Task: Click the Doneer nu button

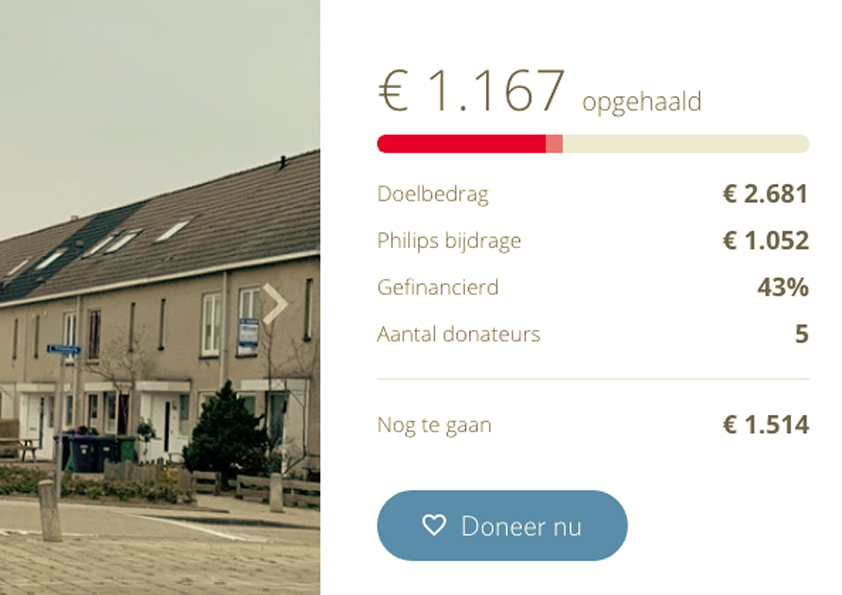Action: [502, 525]
